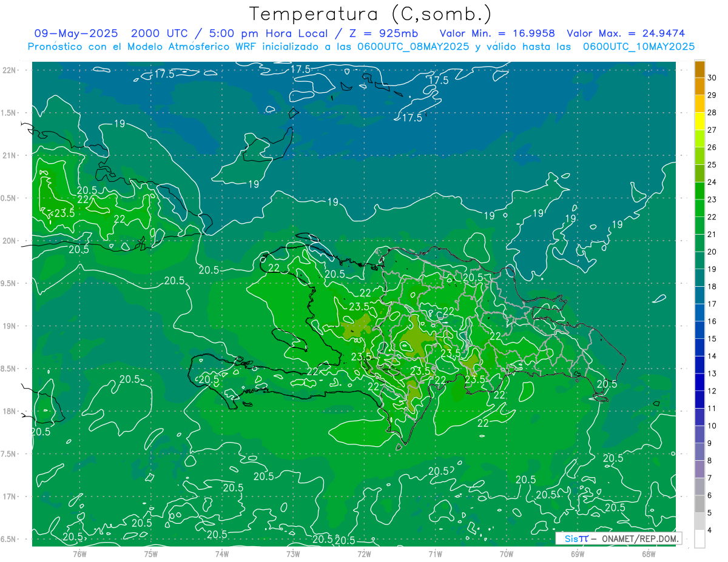Select the '2000 UTC' time label
The width and height of the screenshot is (728, 562).
161,33
